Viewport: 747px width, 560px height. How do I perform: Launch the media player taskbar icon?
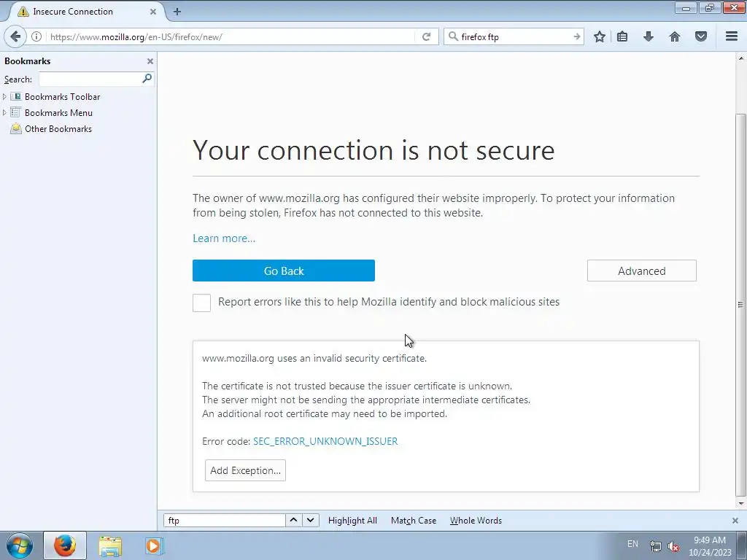[x=154, y=545]
